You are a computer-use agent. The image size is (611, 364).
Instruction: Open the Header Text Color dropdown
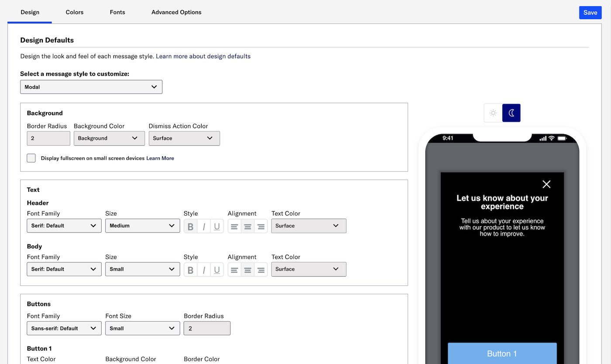(309, 226)
